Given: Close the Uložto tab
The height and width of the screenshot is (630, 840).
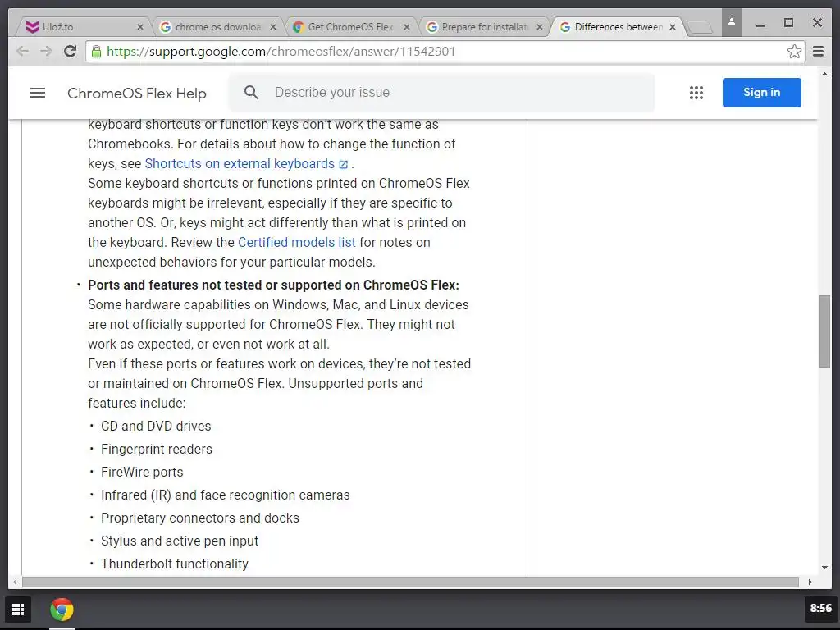Looking at the screenshot, I should tap(139, 27).
